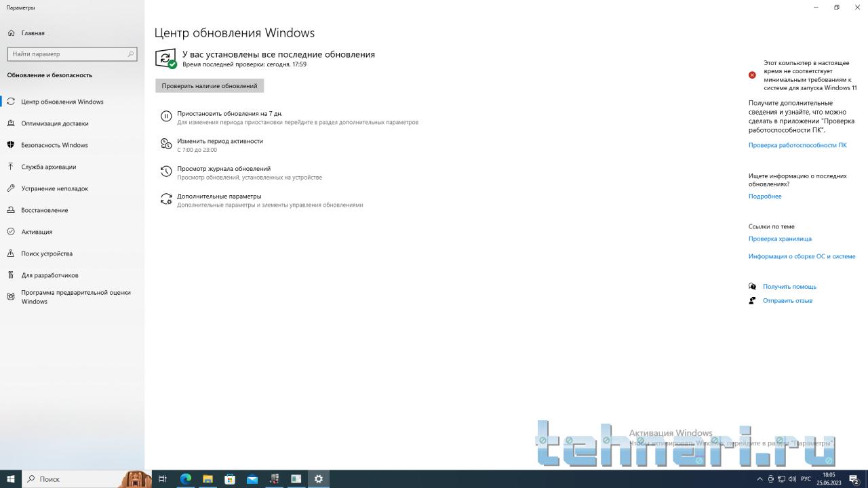Open Оптимизация доставки section
Viewport: 868px width, 488px height.
tap(72, 123)
